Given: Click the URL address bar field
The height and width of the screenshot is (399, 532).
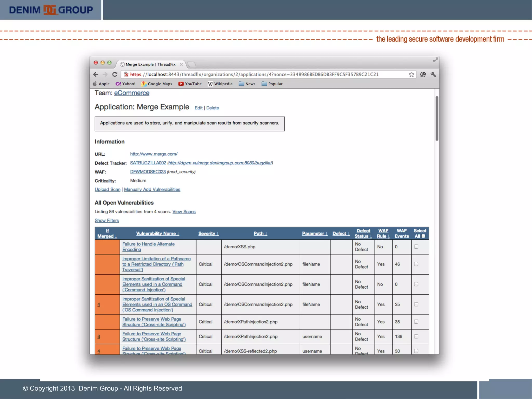Looking at the screenshot, I should 260,75.
